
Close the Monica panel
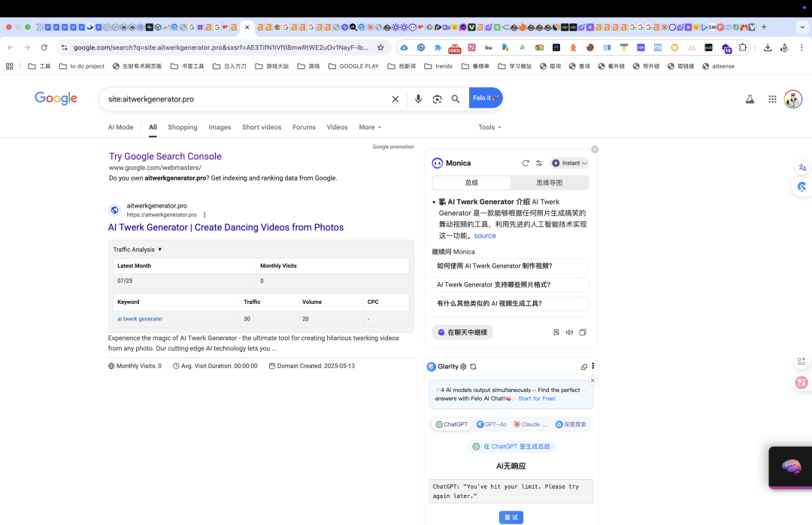point(595,149)
